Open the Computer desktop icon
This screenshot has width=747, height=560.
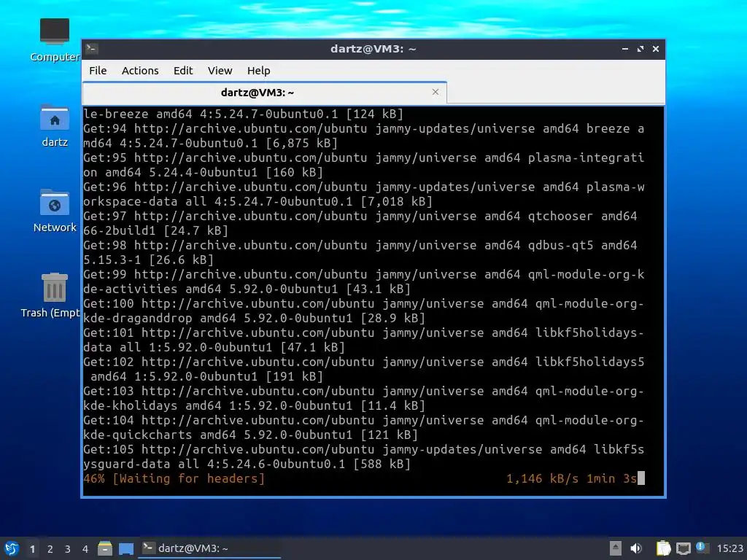pyautogui.click(x=54, y=40)
